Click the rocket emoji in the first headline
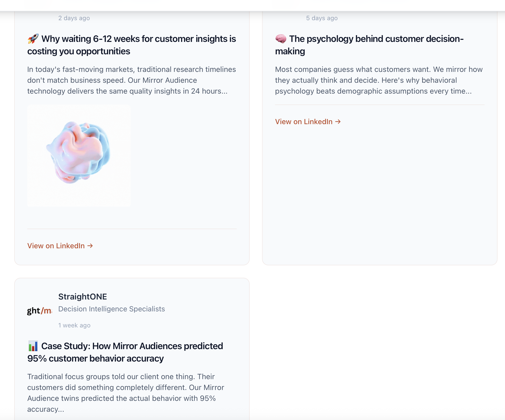Screen dimensions: 505x420 [x=33, y=39]
